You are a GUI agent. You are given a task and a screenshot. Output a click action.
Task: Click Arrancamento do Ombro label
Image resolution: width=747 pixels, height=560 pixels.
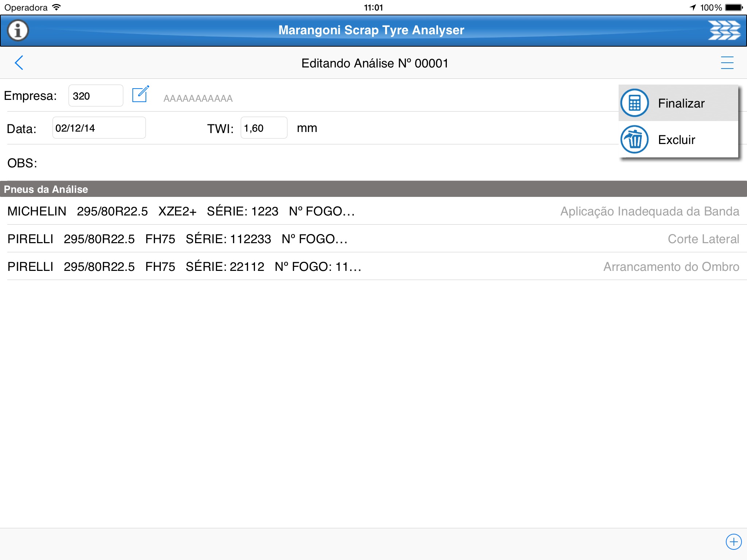(671, 267)
